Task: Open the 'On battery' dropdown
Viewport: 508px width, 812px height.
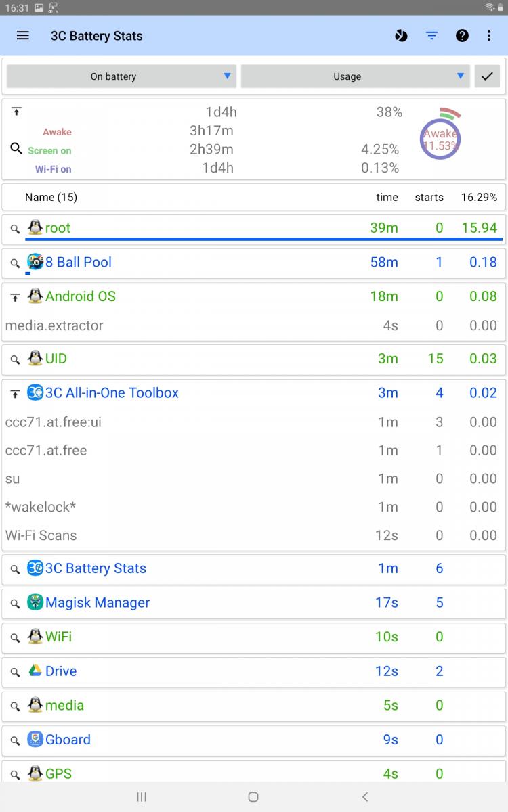Action: pyautogui.click(x=121, y=76)
